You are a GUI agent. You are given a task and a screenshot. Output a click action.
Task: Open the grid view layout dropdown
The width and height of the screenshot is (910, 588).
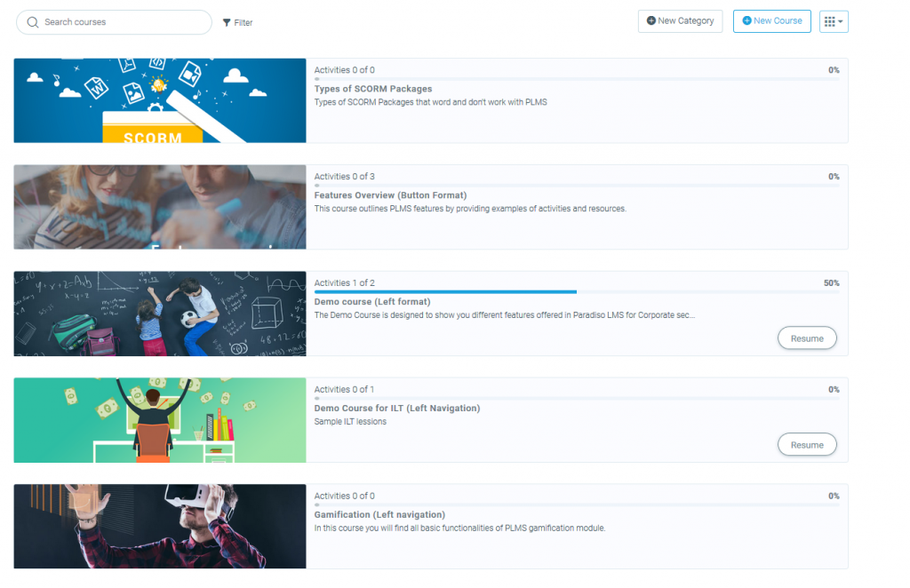(x=834, y=21)
